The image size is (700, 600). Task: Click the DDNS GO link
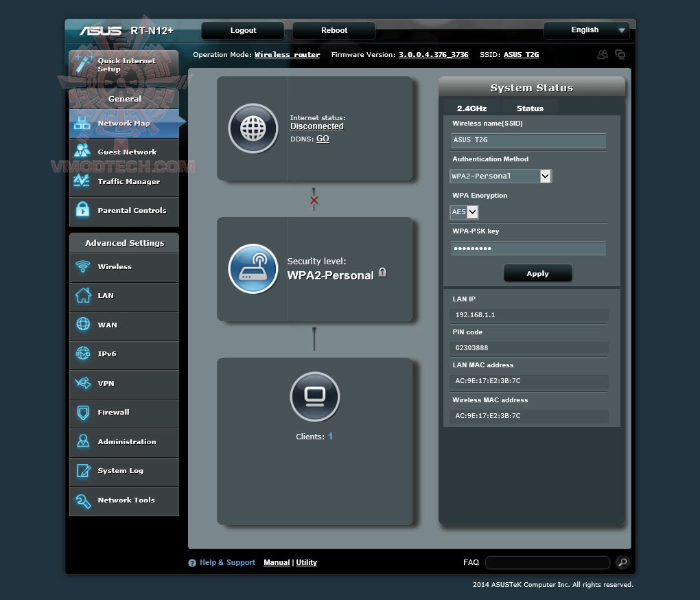pyautogui.click(x=323, y=139)
